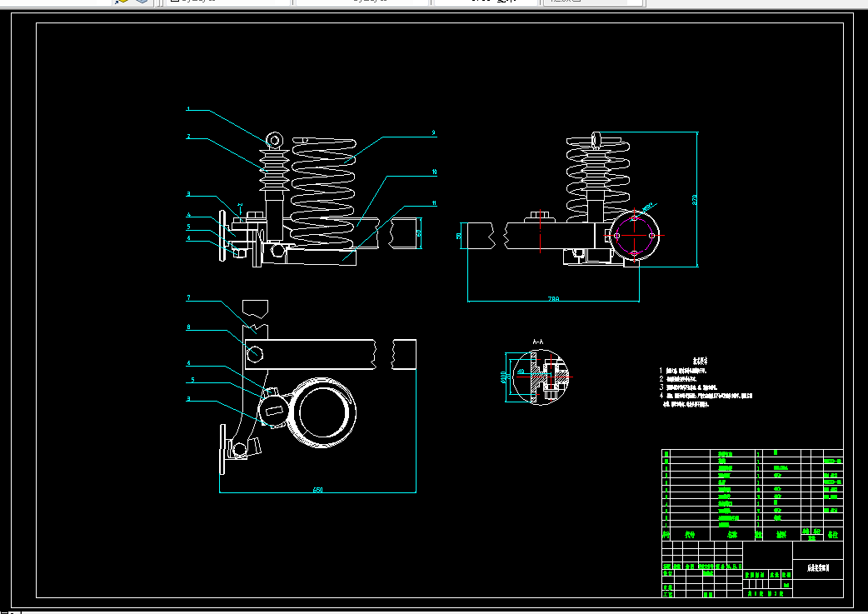Select the magenta bolt circle in side view
The image size is (868, 614).
pyautogui.click(x=635, y=235)
